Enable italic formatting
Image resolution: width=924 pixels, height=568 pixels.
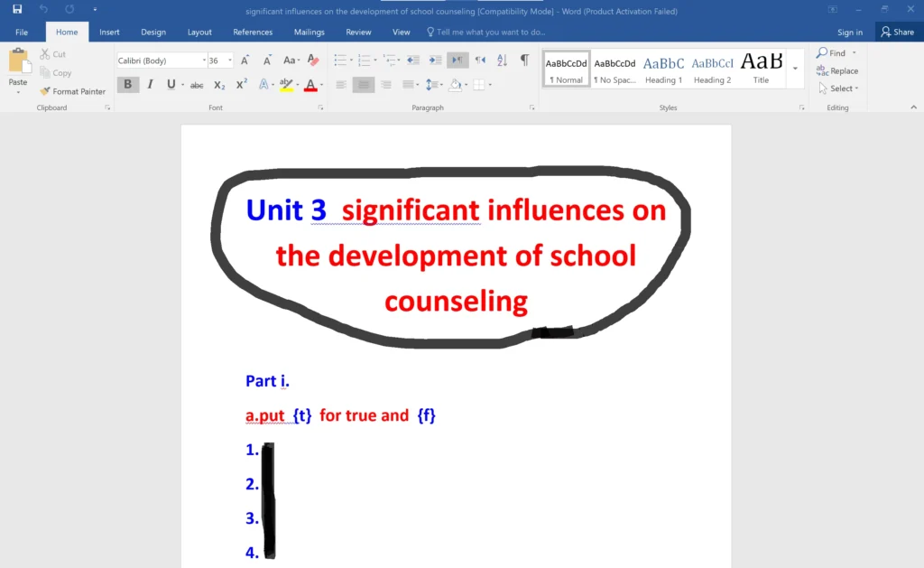(x=150, y=85)
